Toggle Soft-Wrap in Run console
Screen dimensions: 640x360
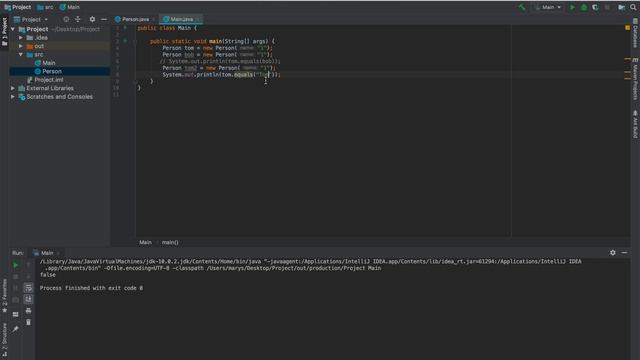click(28, 288)
